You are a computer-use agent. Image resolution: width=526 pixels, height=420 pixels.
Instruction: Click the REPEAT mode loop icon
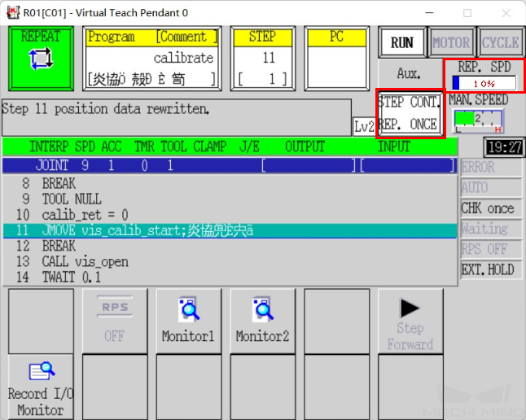[x=41, y=59]
